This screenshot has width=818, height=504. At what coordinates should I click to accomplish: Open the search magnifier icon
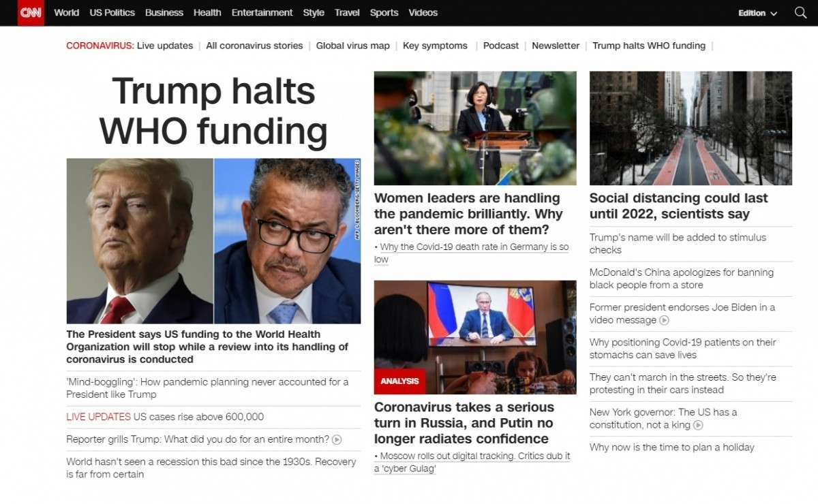click(x=800, y=13)
